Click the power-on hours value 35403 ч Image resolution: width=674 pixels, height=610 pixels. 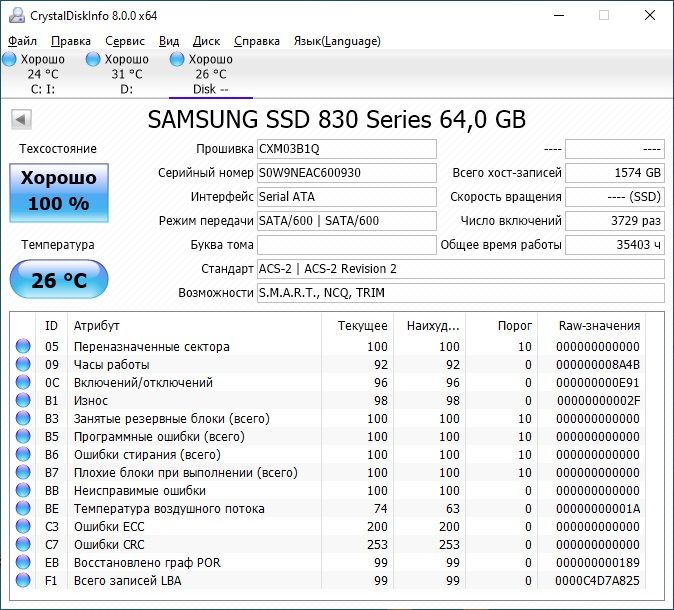click(x=615, y=245)
